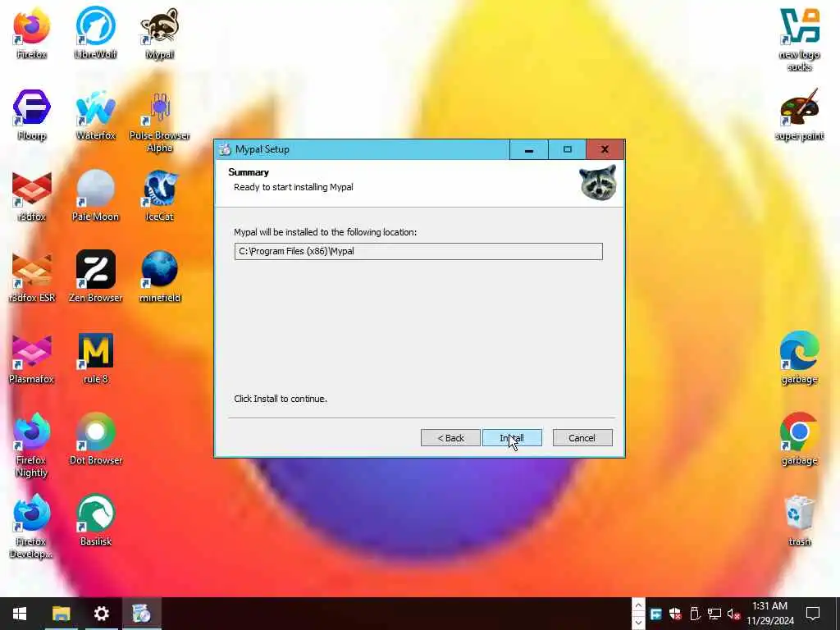This screenshot has width=840, height=630.
Task: Click the 'Click Install to continue.' text
Action: click(281, 399)
